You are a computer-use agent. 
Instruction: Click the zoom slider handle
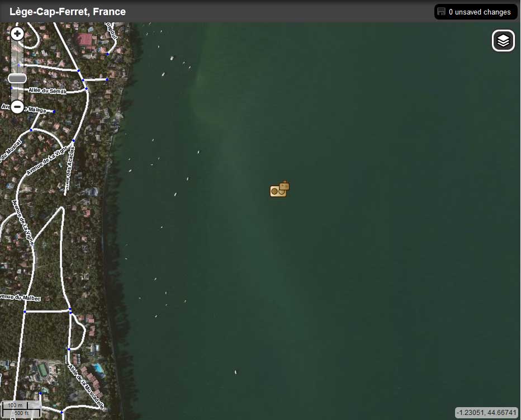[x=17, y=79]
